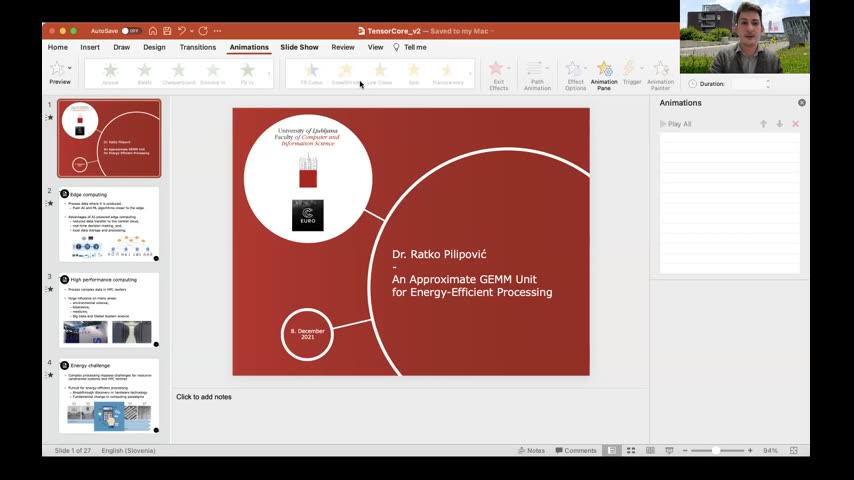Open the Exit Effects gallery

tap(498, 76)
